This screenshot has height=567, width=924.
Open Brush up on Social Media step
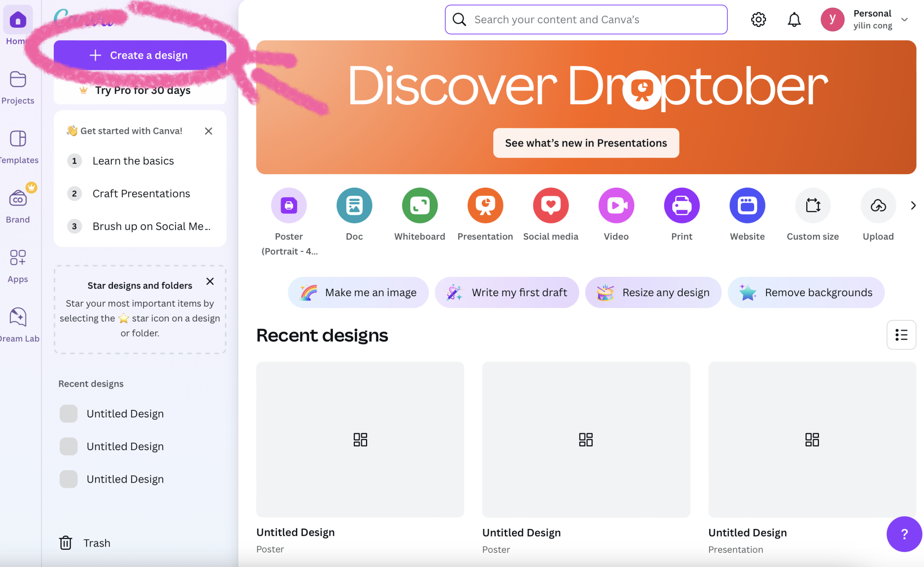pyautogui.click(x=140, y=226)
